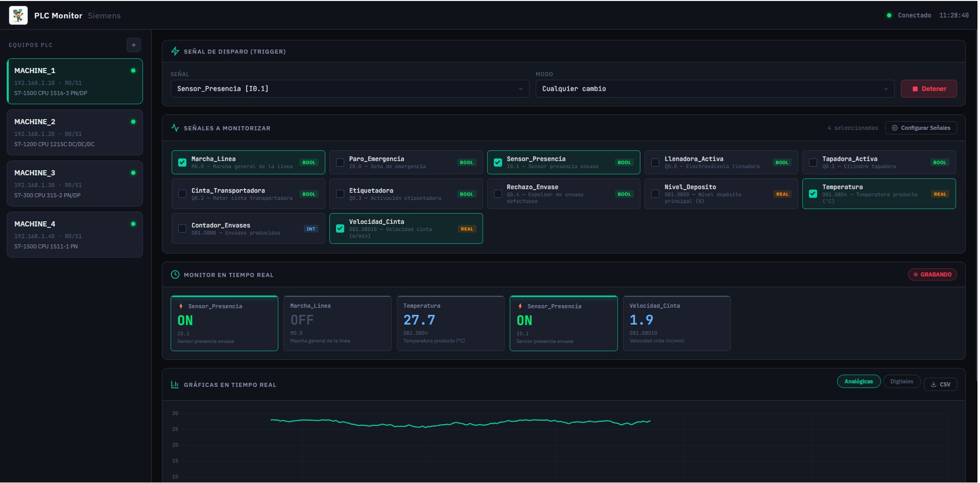Switch to the Digitales graph tab
980x483 pixels.
tap(902, 381)
